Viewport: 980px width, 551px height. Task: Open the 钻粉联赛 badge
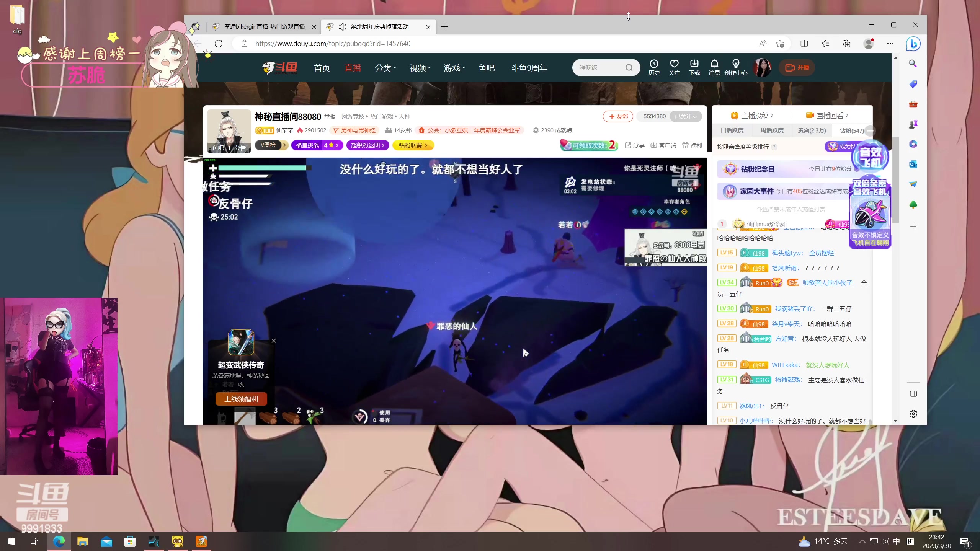[413, 145]
